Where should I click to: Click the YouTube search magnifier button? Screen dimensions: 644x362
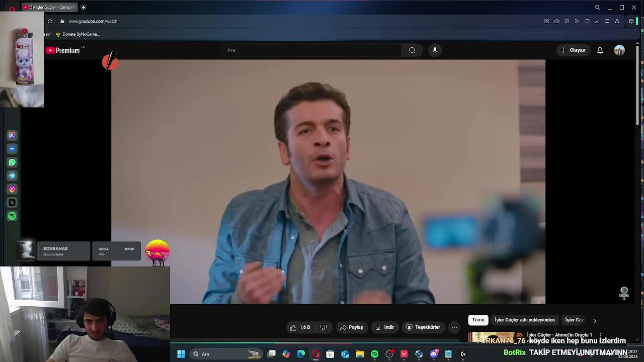click(x=412, y=50)
